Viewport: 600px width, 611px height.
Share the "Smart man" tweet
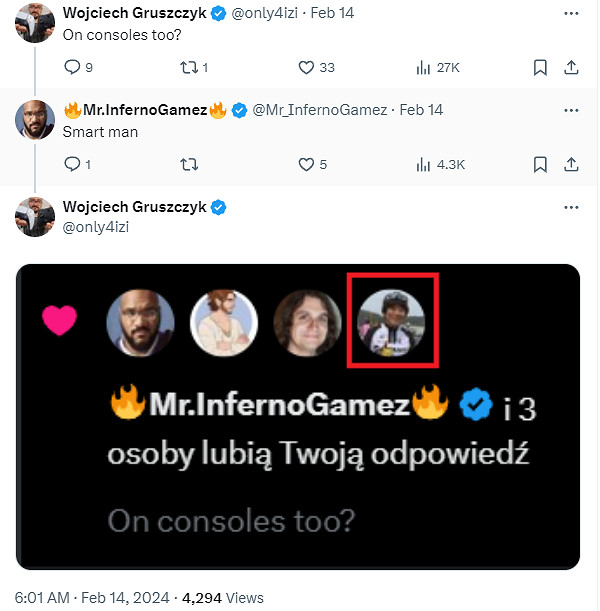[571, 164]
